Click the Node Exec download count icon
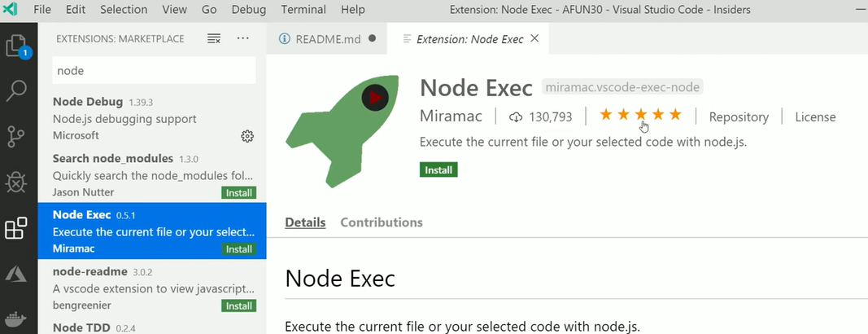Image resolution: width=868 pixels, height=334 pixels. tap(516, 116)
